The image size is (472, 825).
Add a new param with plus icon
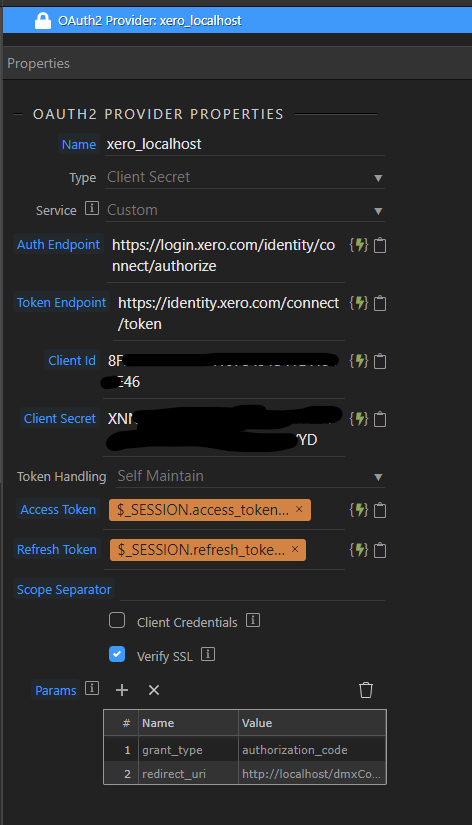pos(122,690)
